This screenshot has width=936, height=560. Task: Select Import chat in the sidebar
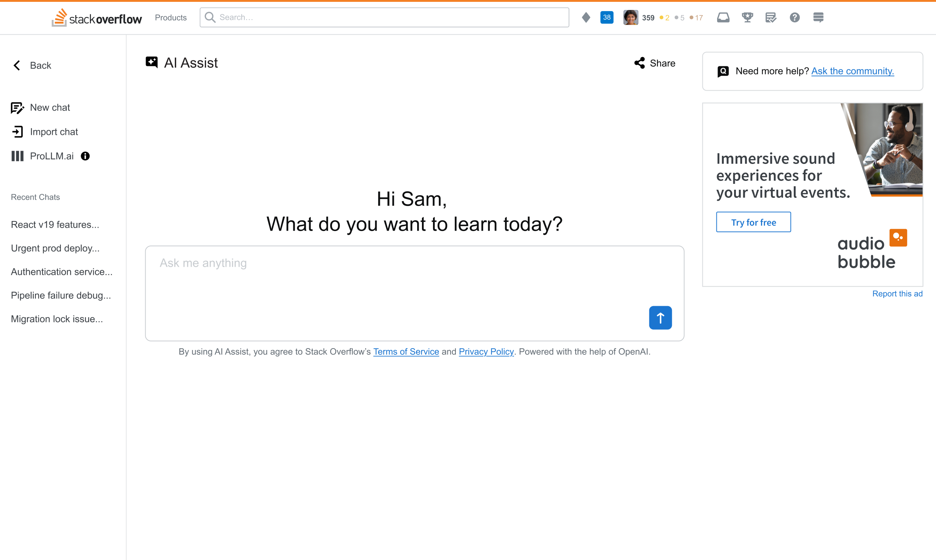click(x=54, y=132)
